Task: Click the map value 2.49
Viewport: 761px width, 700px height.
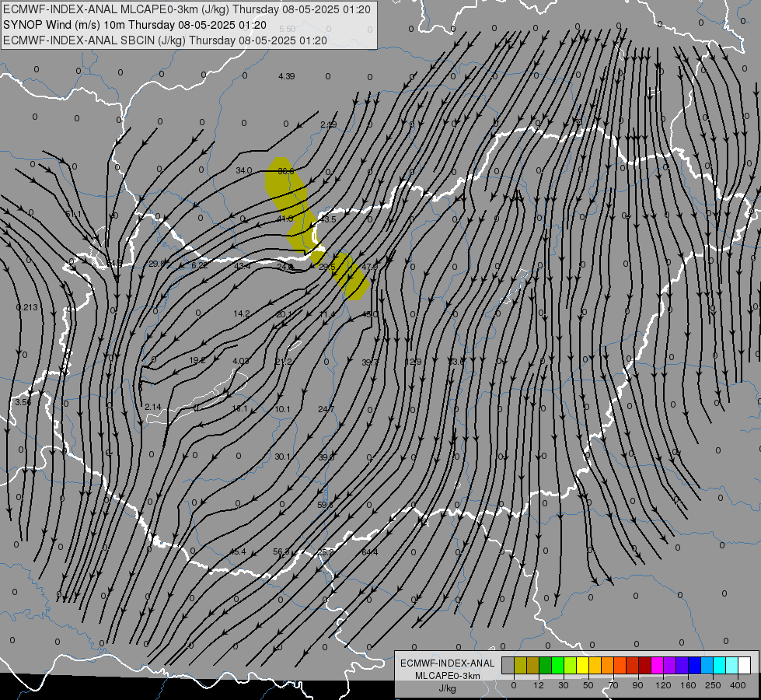Action: 329,125
